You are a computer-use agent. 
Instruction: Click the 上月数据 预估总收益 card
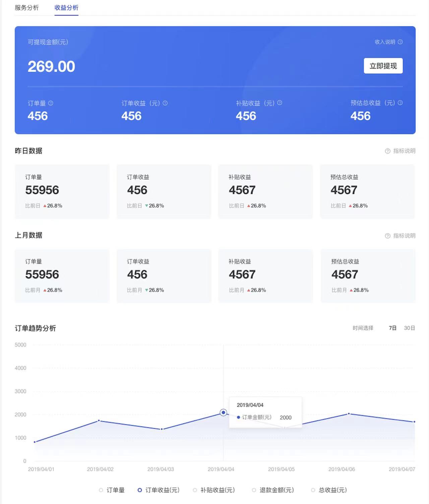(368, 276)
